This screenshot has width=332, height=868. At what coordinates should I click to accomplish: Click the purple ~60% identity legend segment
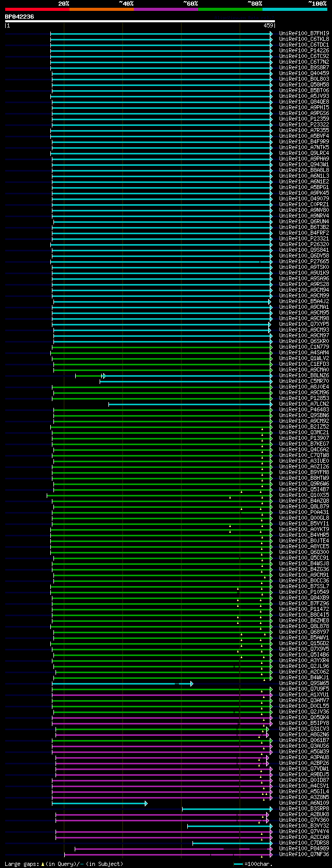pos(166,9)
